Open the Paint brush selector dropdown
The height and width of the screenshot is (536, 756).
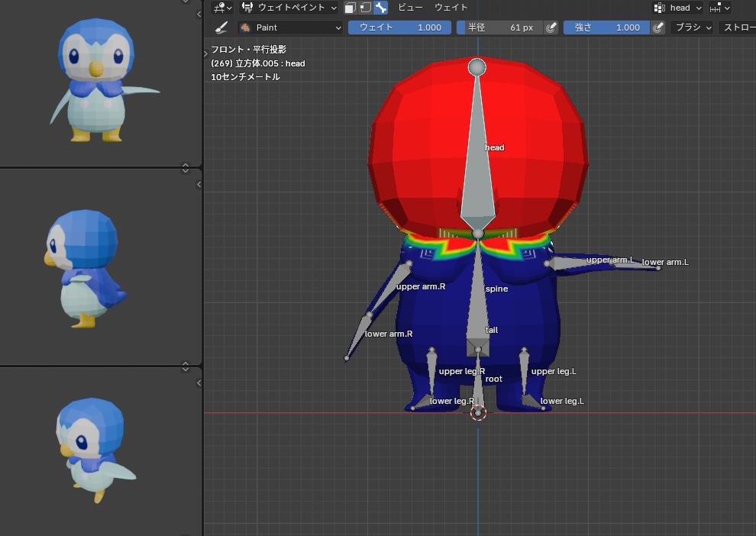(290, 27)
